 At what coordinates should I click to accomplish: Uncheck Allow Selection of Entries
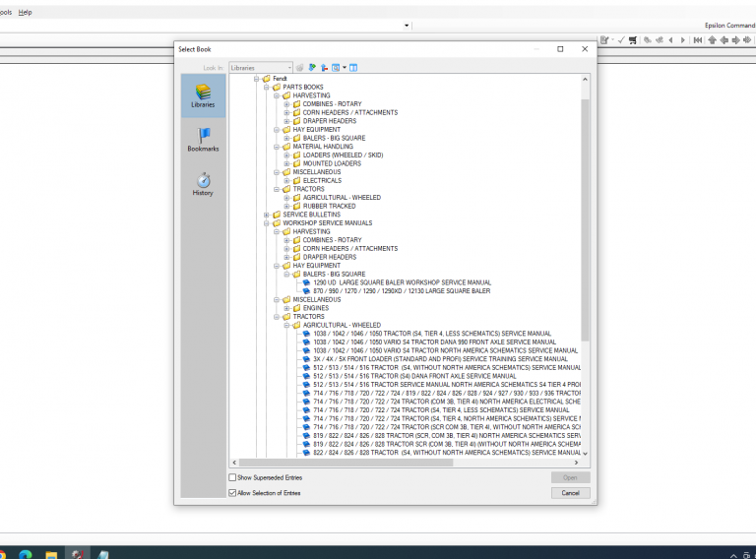(232, 492)
